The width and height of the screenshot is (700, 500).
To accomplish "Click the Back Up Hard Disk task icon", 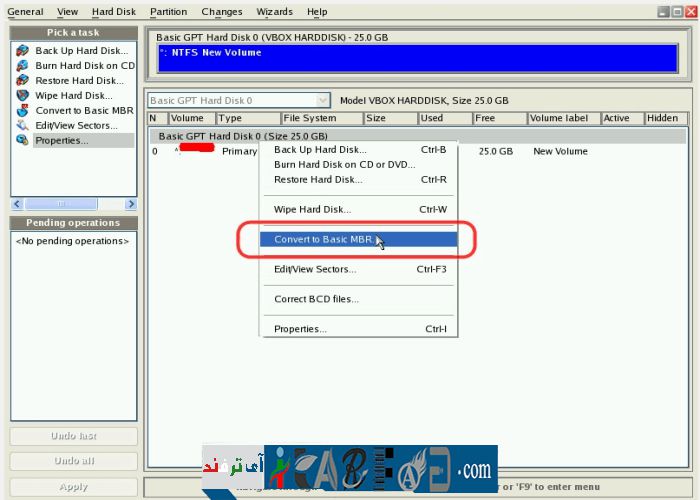I will 22,51.
